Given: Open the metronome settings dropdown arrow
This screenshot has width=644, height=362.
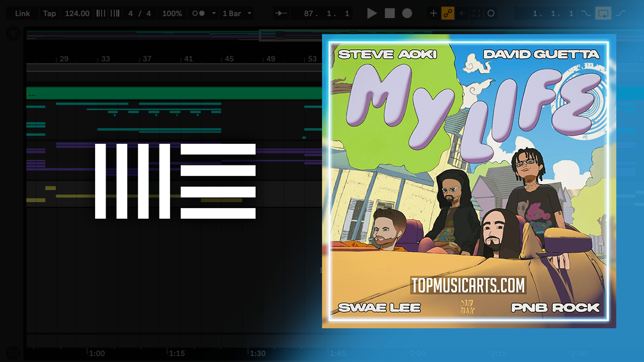Looking at the screenshot, I should (x=213, y=14).
